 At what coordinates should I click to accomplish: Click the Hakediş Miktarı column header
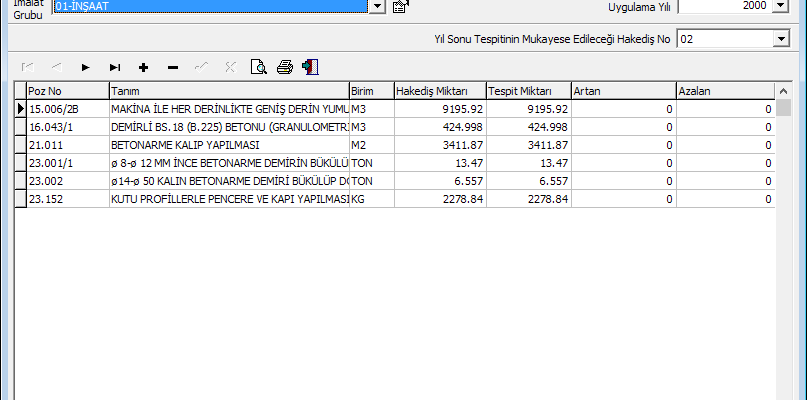click(439, 91)
